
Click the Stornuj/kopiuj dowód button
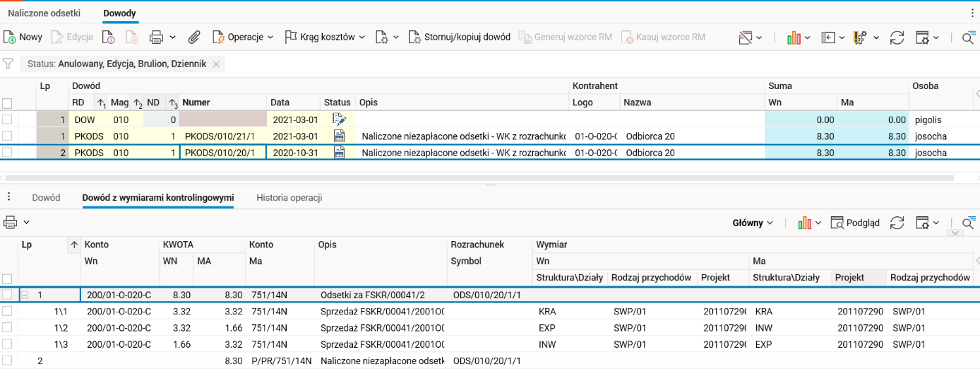click(460, 37)
